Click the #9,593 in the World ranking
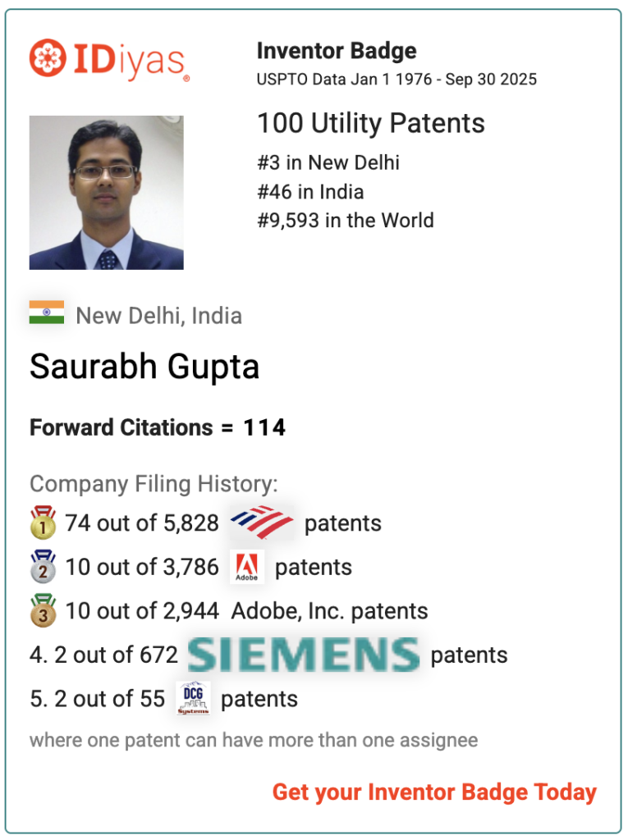Screen dimensions: 628x840 tap(346, 221)
